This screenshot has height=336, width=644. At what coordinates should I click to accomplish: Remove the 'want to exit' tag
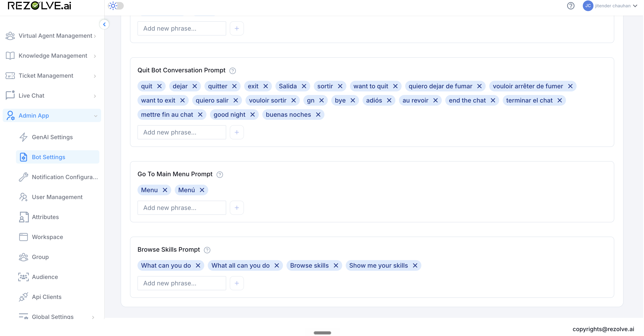[x=183, y=101]
